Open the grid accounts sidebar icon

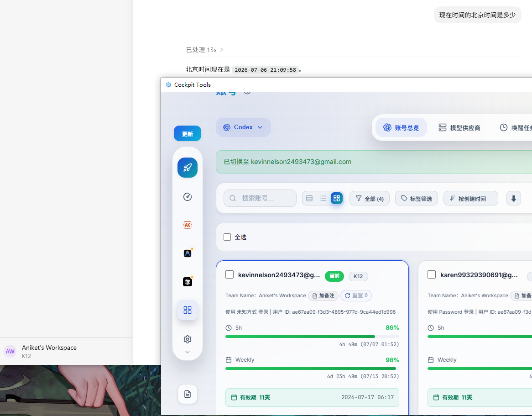[187, 310]
